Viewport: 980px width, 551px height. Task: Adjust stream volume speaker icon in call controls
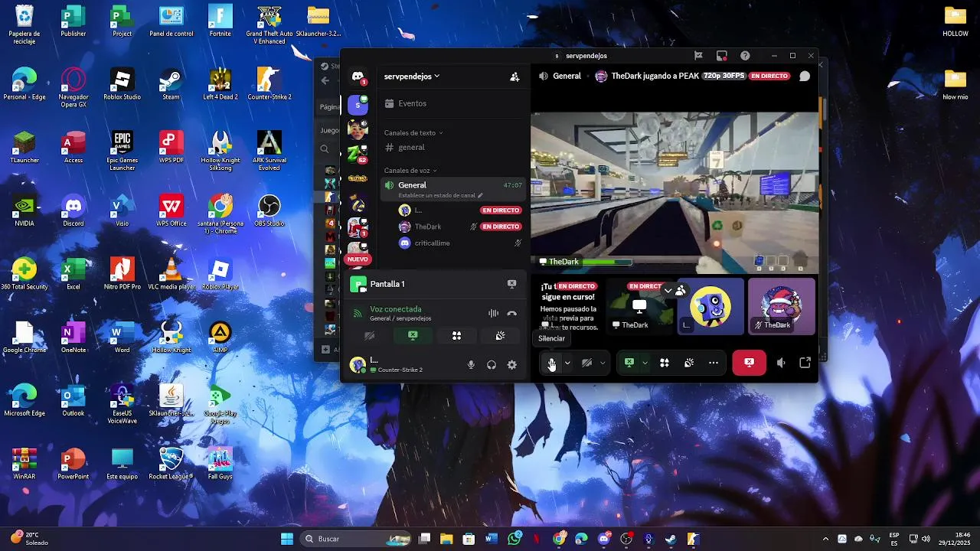781,363
